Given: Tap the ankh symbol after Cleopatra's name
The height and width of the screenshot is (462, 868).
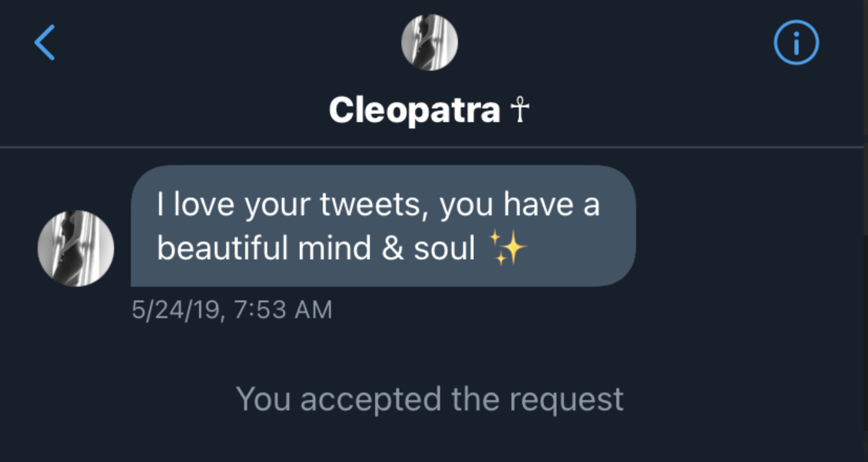Looking at the screenshot, I should click(520, 111).
